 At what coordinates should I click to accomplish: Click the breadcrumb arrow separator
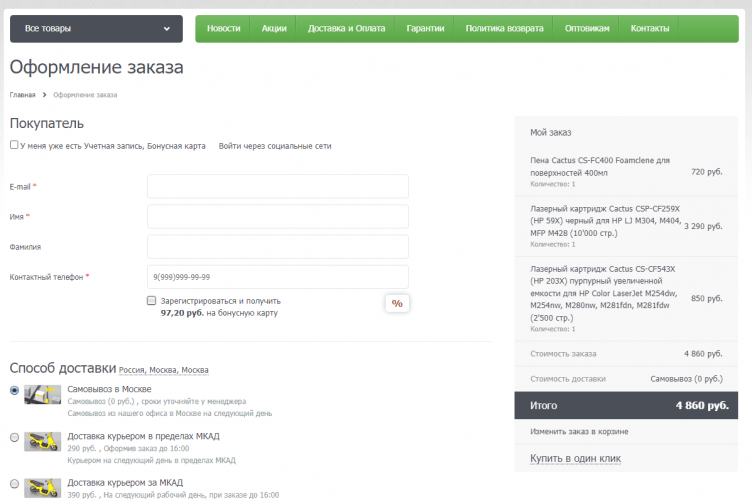click(44, 95)
